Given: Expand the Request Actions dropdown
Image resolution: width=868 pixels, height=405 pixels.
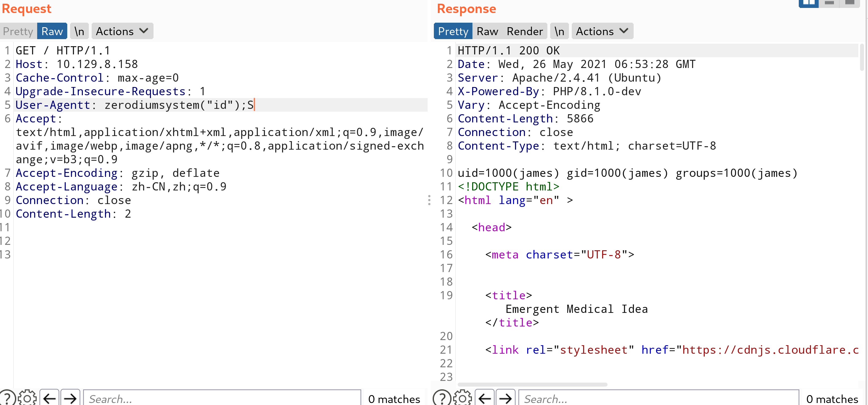Looking at the screenshot, I should [x=122, y=31].
